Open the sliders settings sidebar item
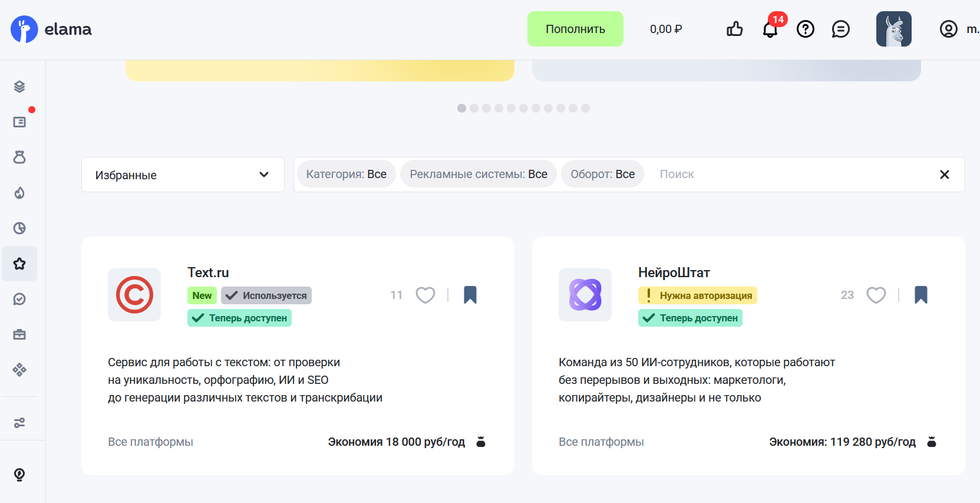Screen dimensions: 980x503 pos(19,423)
